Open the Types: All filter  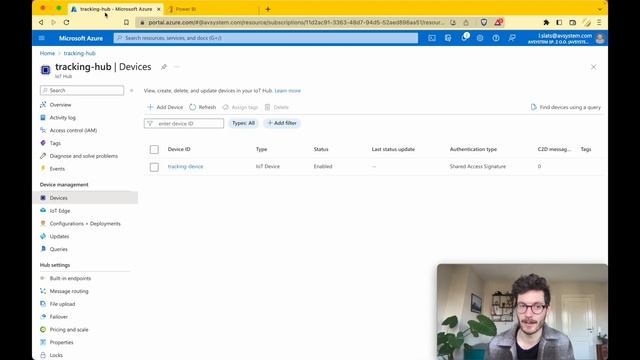pos(243,123)
